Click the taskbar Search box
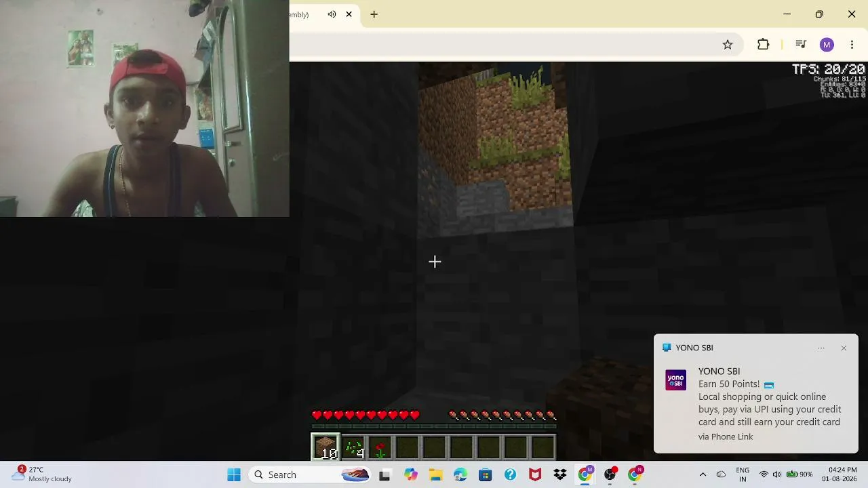The width and height of the screenshot is (868, 488). [310, 474]
